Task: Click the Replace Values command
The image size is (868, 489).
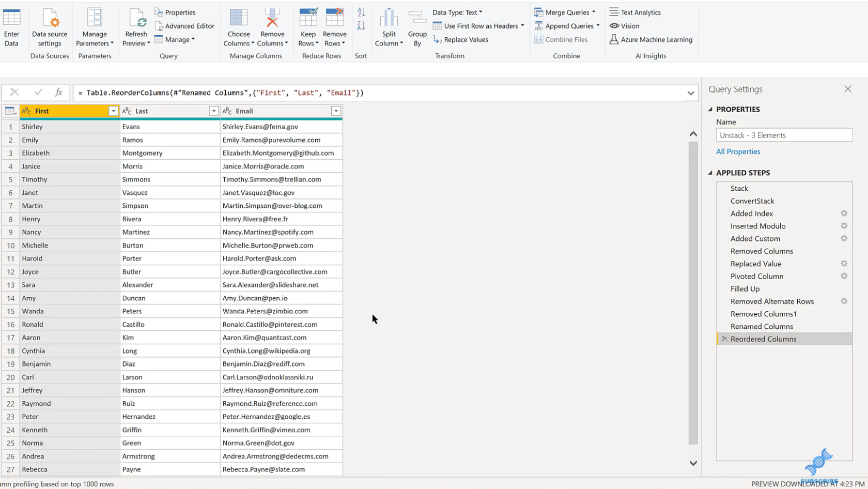Action: (x=460, y=39)
